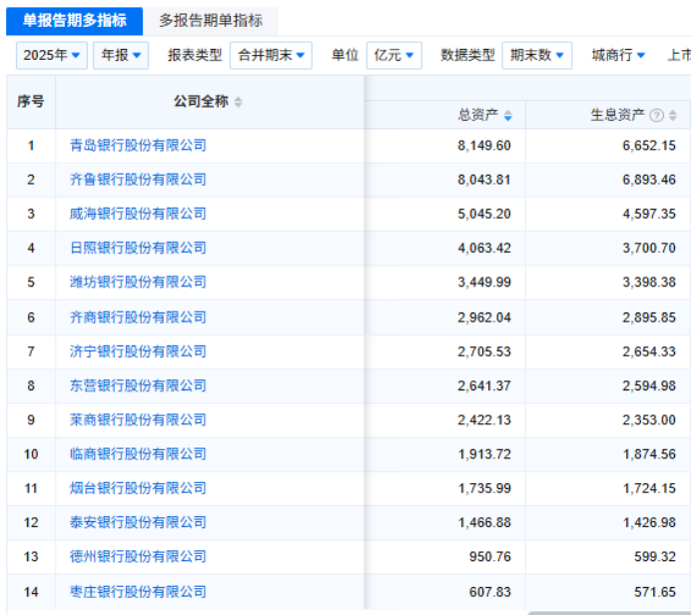Open 枣庄银行股份有限公司 link
The image size is (691, 616).
[x=138, y=592]
